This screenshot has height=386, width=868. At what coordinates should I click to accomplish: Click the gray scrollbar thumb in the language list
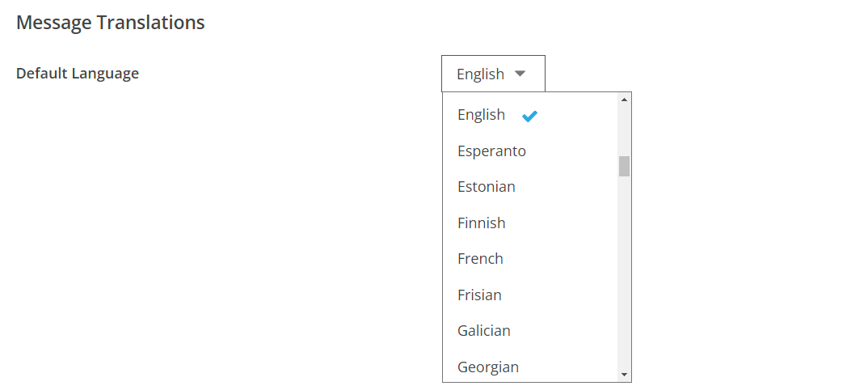[625, 167]
